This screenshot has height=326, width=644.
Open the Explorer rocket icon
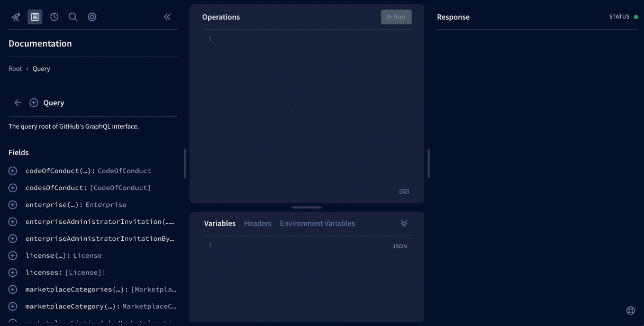(16, 17)
